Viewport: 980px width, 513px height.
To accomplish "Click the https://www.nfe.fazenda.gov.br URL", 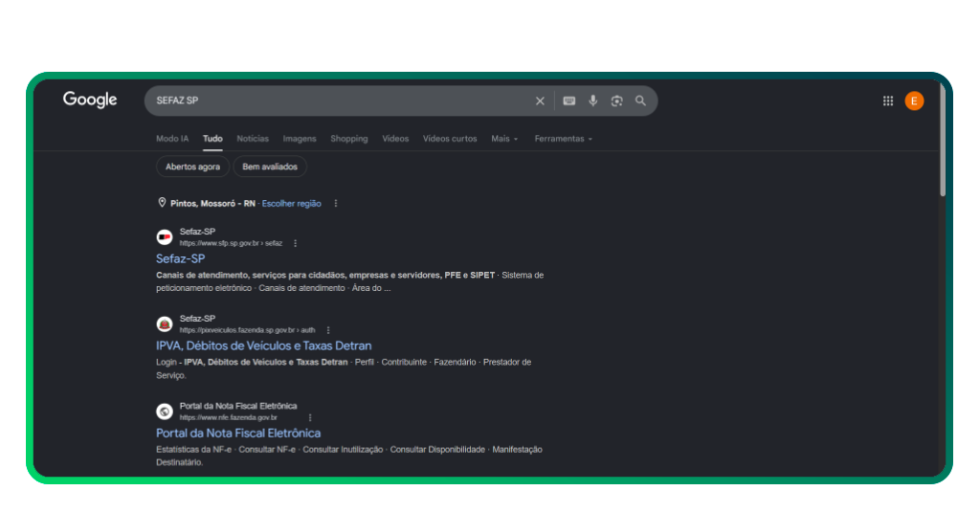I will (x=228, y=417).
